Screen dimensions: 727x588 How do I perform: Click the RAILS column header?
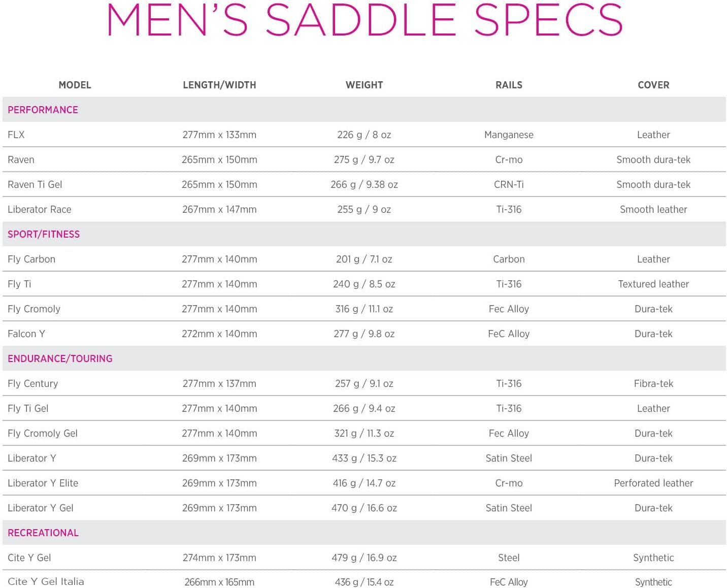click(x=509, y=85)
